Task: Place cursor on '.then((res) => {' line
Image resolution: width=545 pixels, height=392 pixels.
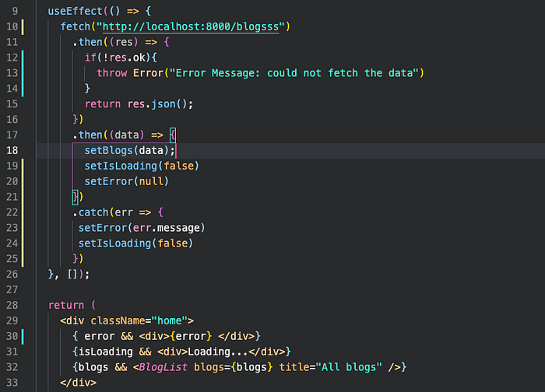Action: tap(121, 42)
